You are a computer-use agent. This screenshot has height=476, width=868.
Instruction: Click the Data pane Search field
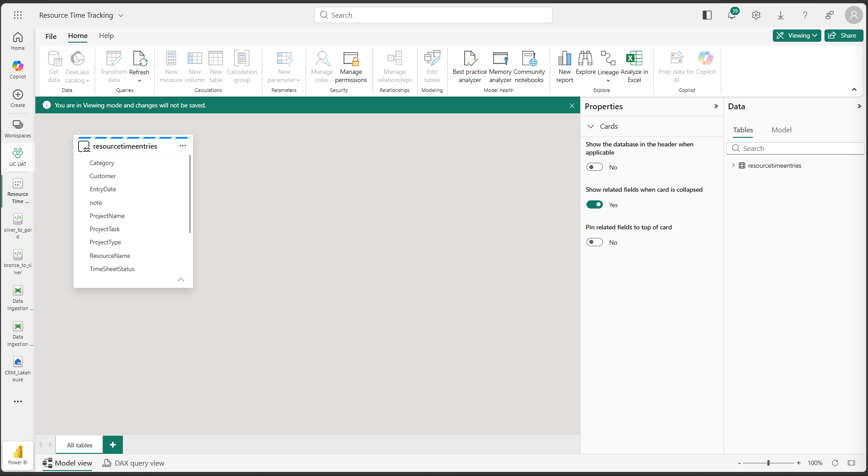coord(795,148)
